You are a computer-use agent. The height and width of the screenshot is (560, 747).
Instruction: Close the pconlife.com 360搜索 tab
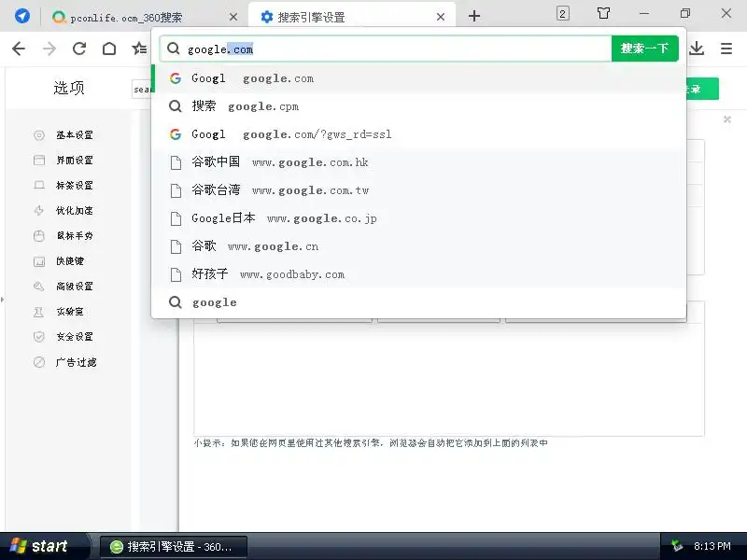click(x=233, y=17)
